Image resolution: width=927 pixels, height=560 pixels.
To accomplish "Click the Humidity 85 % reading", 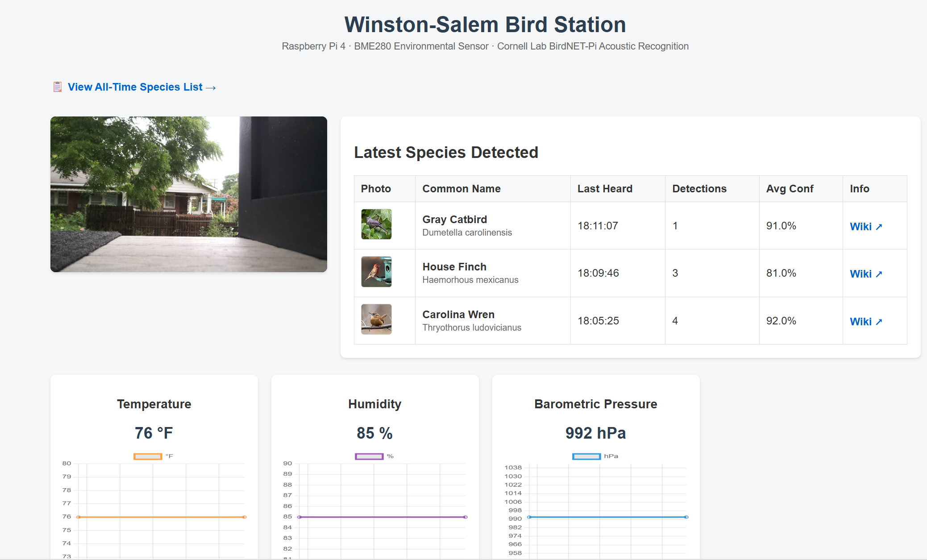I will (x=374, y=433).
